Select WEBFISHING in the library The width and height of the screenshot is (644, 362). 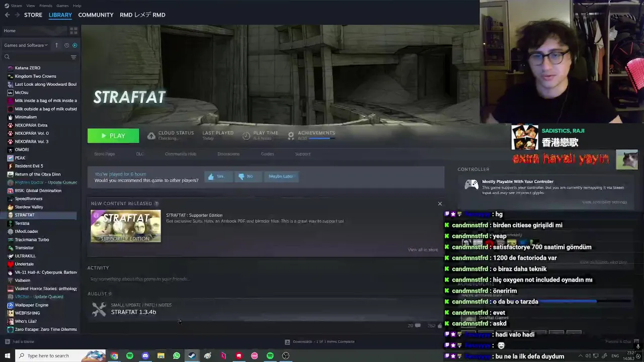[x=27, y=313]
